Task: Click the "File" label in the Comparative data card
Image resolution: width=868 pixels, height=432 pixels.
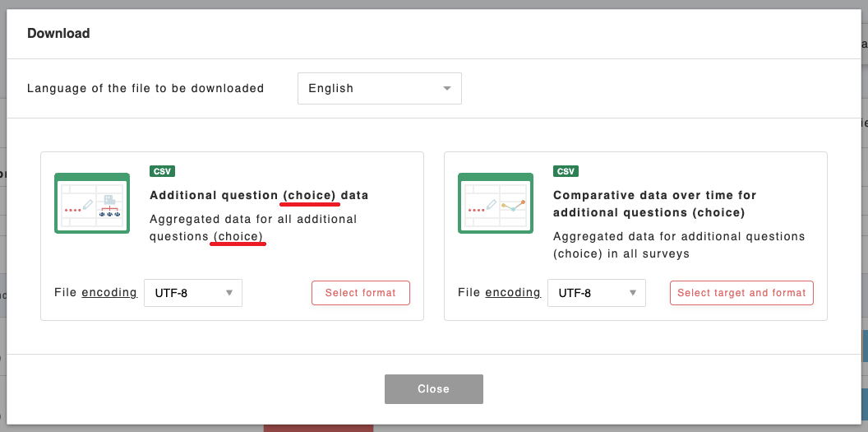Action: click(469, 292)
